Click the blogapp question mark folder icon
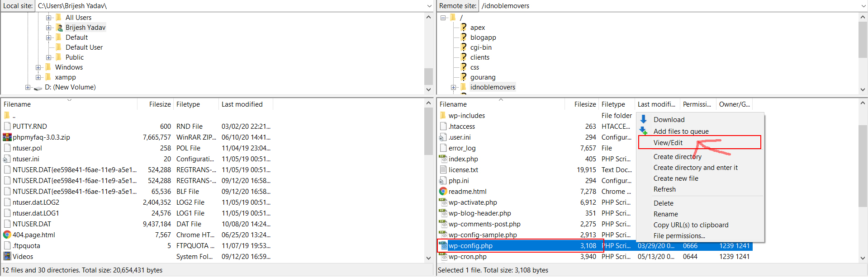 point(464,37)
